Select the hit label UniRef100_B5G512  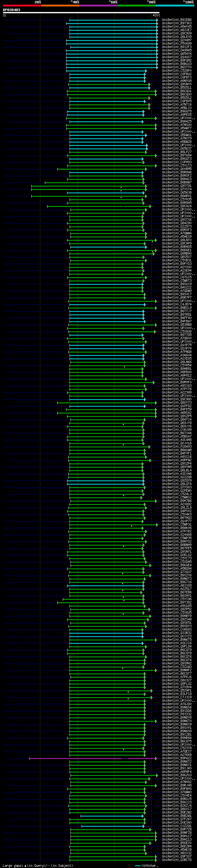[177, 98]
